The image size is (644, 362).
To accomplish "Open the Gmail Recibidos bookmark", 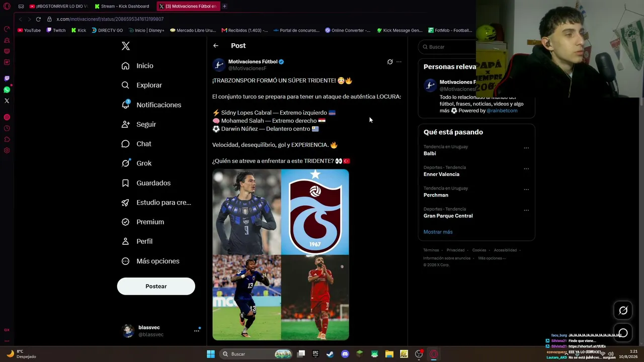I will [245, 30].
